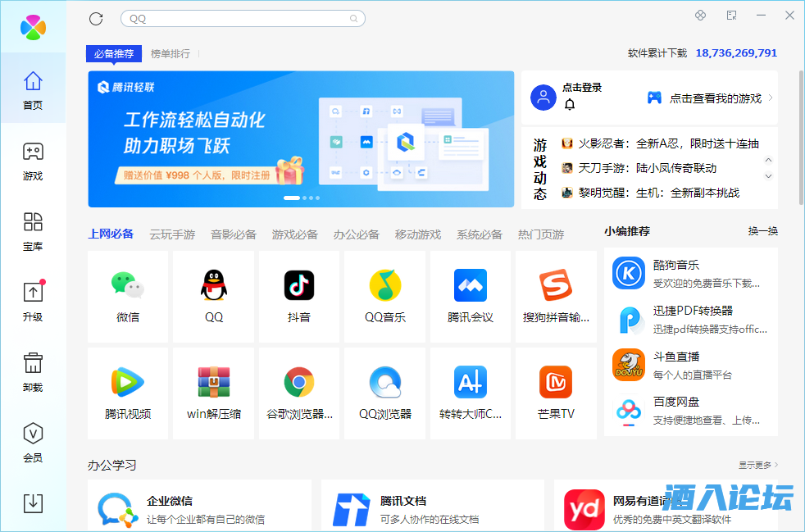The image size is (805, 532).
Task: Select the 云玩手游 category tab
Action: [x=172, y=234]
